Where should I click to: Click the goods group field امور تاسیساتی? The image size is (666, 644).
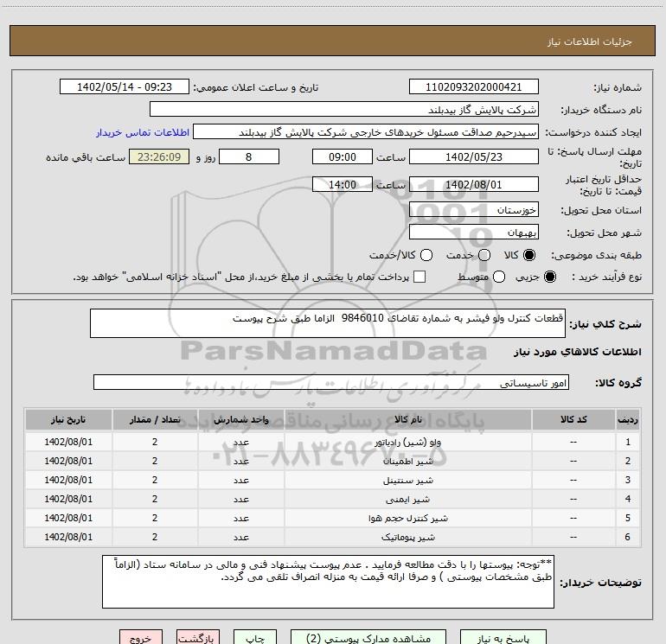coord(331,382)
